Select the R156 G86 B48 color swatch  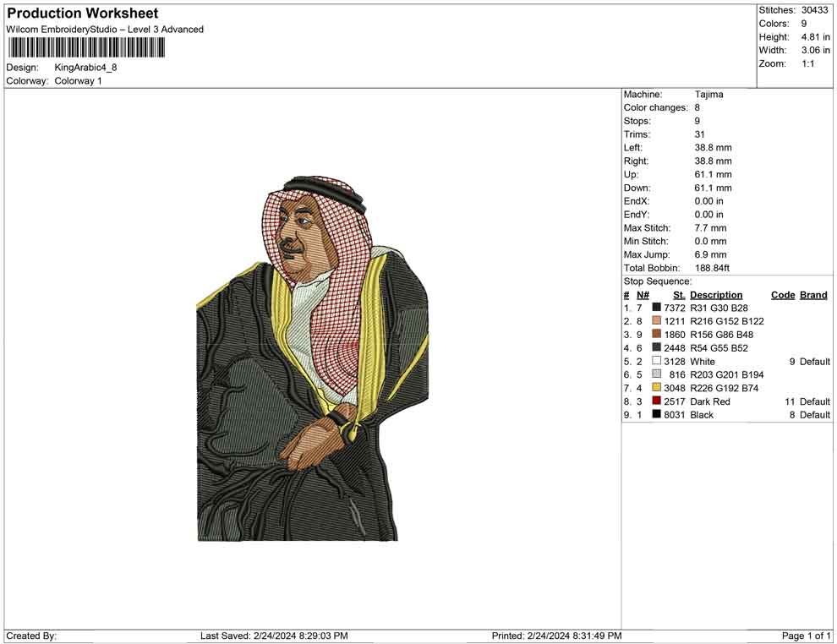pos(657,334)
